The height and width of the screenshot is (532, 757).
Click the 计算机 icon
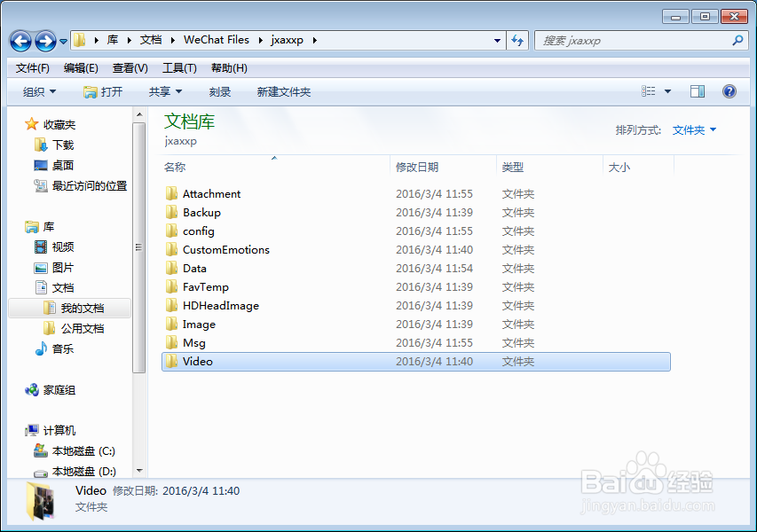[x=32, y=430]
